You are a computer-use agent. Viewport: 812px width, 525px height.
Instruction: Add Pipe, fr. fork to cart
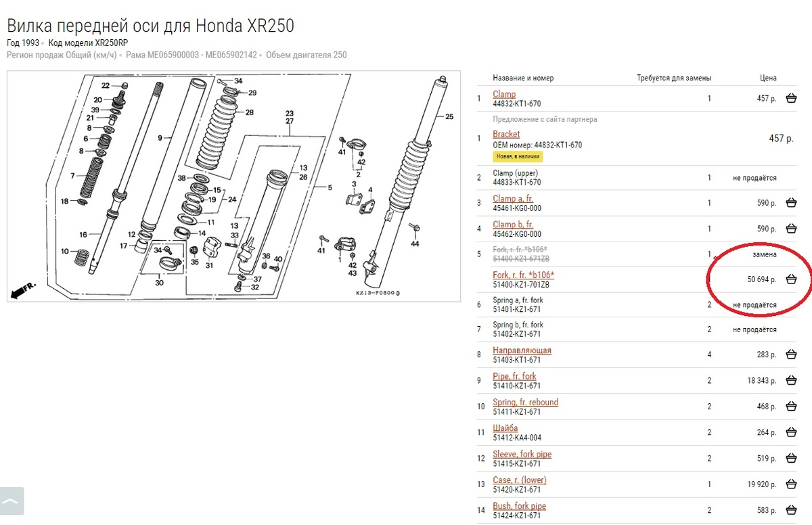[x=791, y=381]
